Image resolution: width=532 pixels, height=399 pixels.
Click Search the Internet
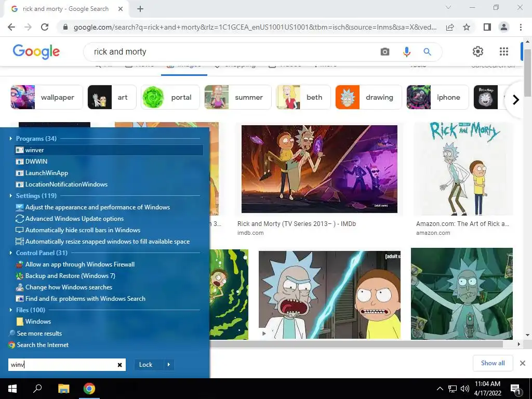coord(38,345)
